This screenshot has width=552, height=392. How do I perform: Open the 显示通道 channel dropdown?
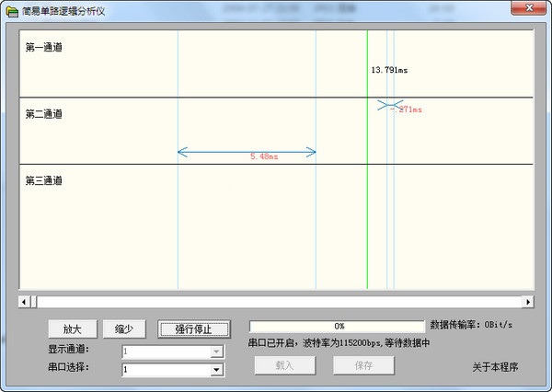[173, 352]
